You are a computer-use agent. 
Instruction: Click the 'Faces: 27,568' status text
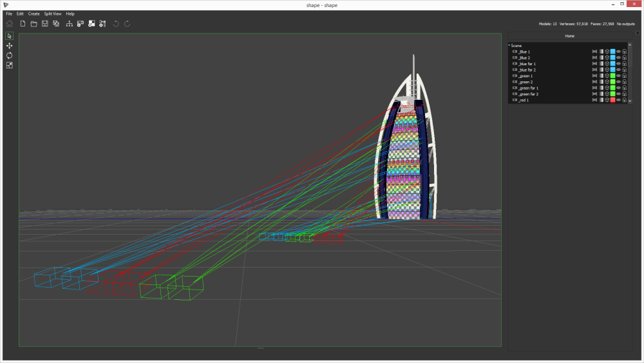[x=602, y=24]
